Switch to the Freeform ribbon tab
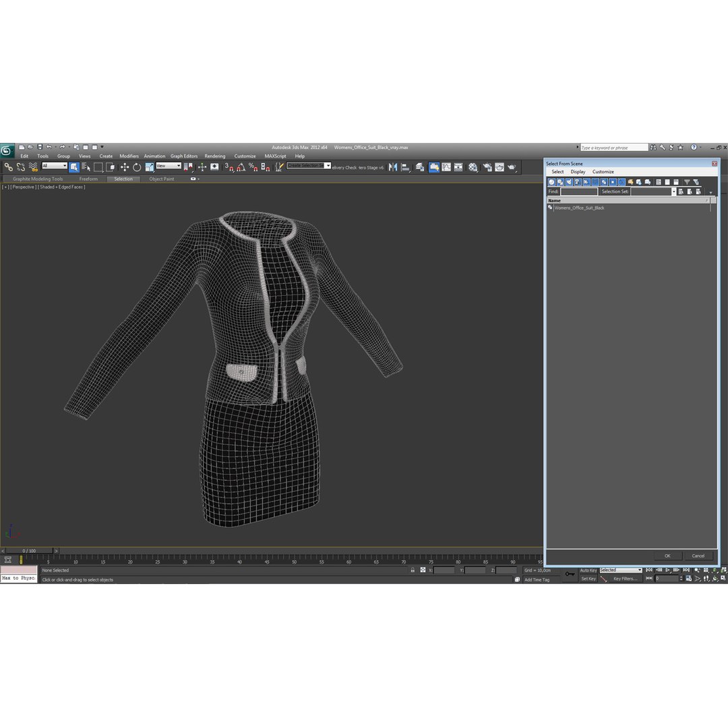728x728 pixels. [88, 179]
